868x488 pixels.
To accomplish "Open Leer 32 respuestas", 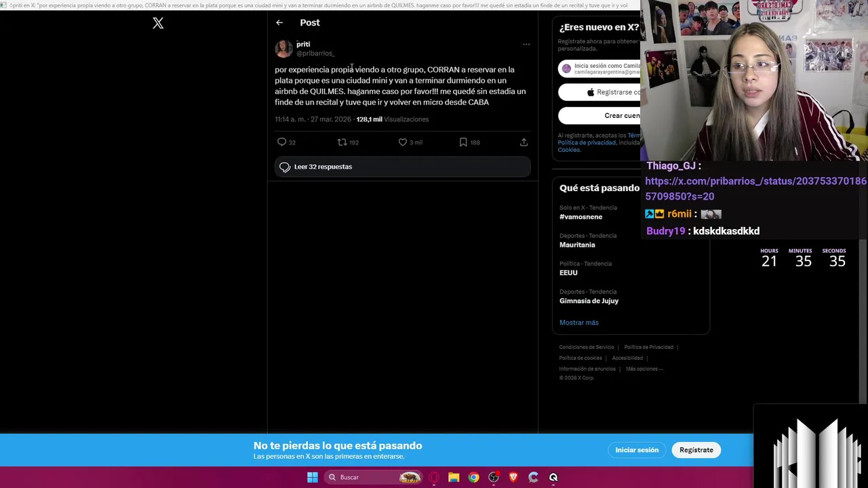I will [403, 167].
